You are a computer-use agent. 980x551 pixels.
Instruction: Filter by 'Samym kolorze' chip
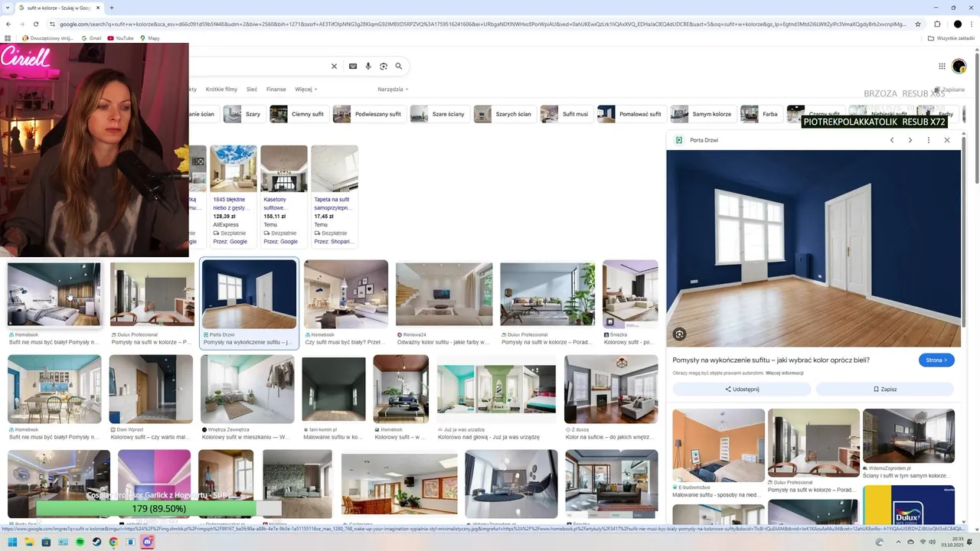click(x=702, y=114)
